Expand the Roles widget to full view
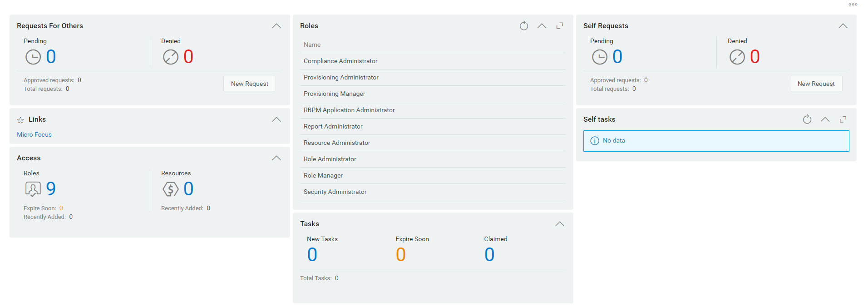The image size is (868, 307). pyautogui.click(x=560, y=26)
